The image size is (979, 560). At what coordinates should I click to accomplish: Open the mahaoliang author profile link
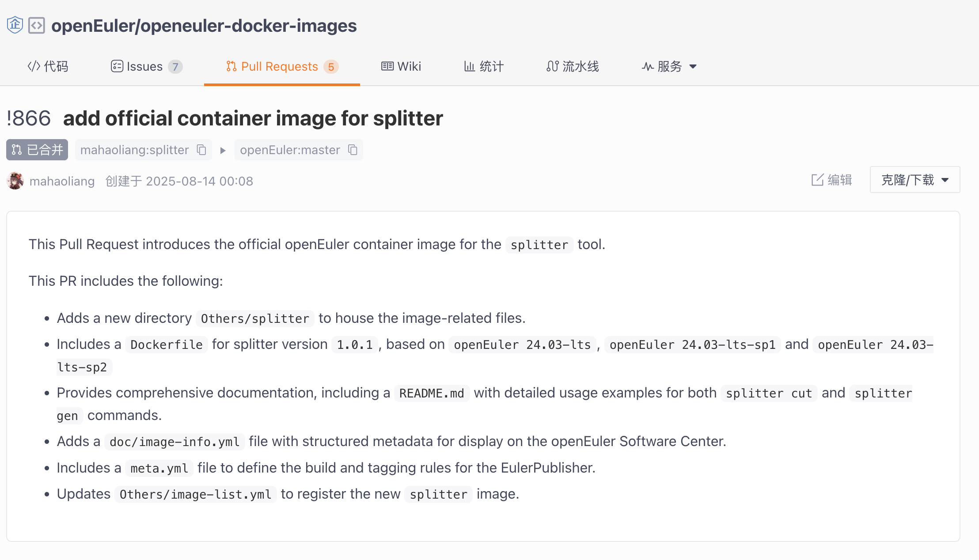click(62, 181)
